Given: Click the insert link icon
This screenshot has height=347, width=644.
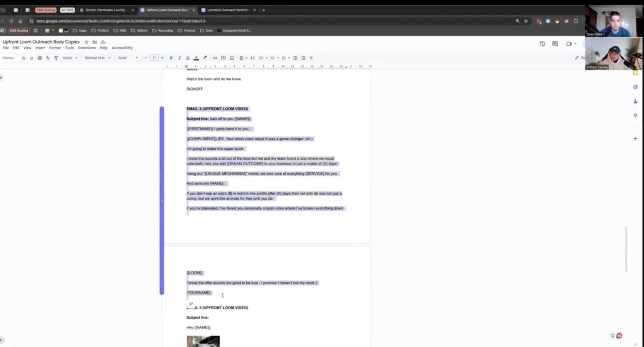Looking at the screenshot, I should [x=215, y=58].
